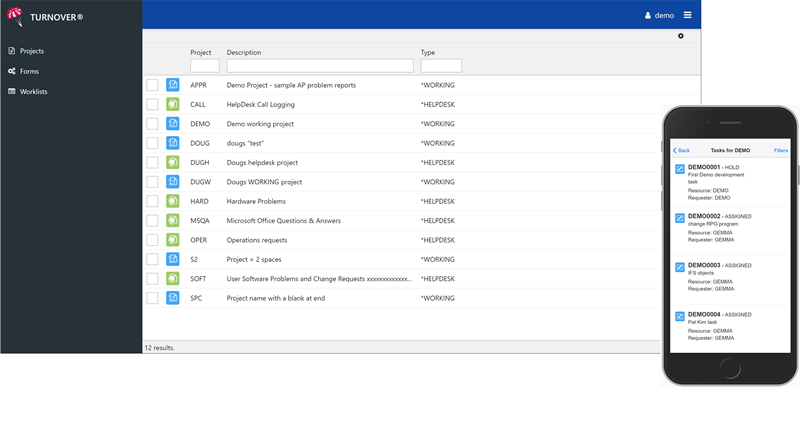800x444 pixels.
Task: Check the CALL project checkbox
Action: tap(152, 104)
